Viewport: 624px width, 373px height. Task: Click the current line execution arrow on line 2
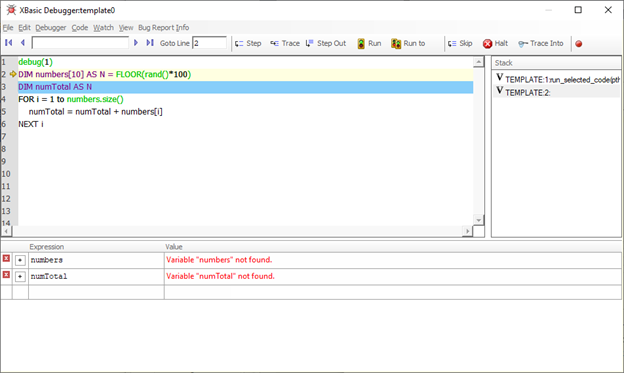[13, 74]
